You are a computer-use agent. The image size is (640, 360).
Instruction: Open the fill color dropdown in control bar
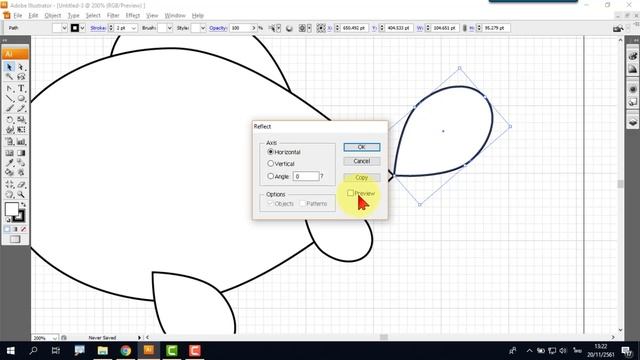click(x=64, y=28)
